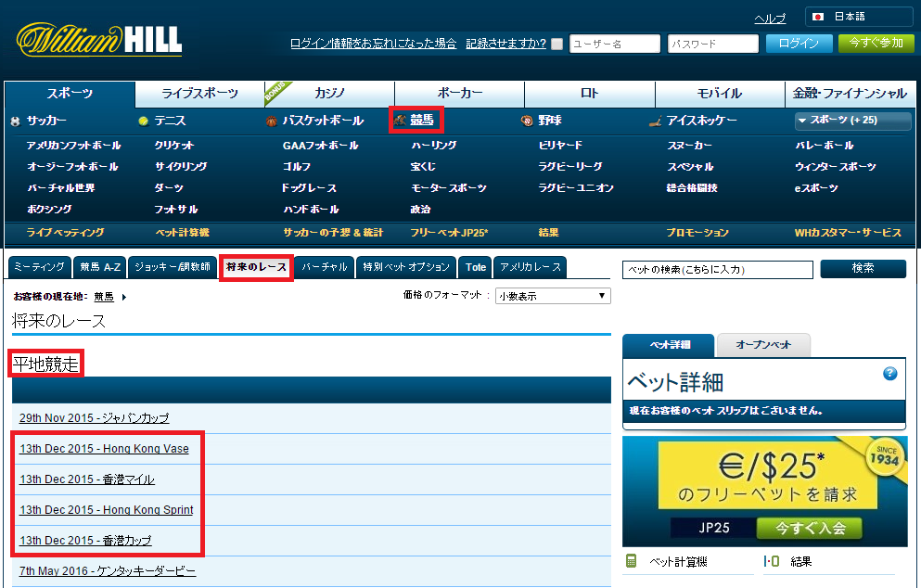Go to the ライブベッティング link
The image size is (921, 588).
click(65, 233)
